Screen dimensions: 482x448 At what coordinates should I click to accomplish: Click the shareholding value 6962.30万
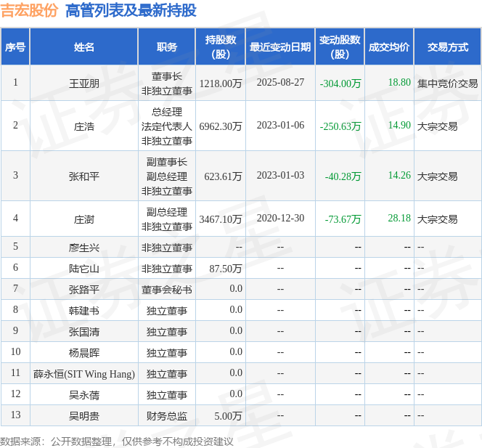[221, 126]
